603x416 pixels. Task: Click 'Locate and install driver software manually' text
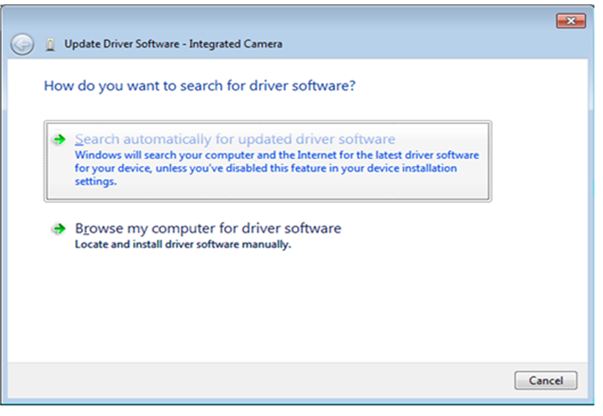coord(183,245)
